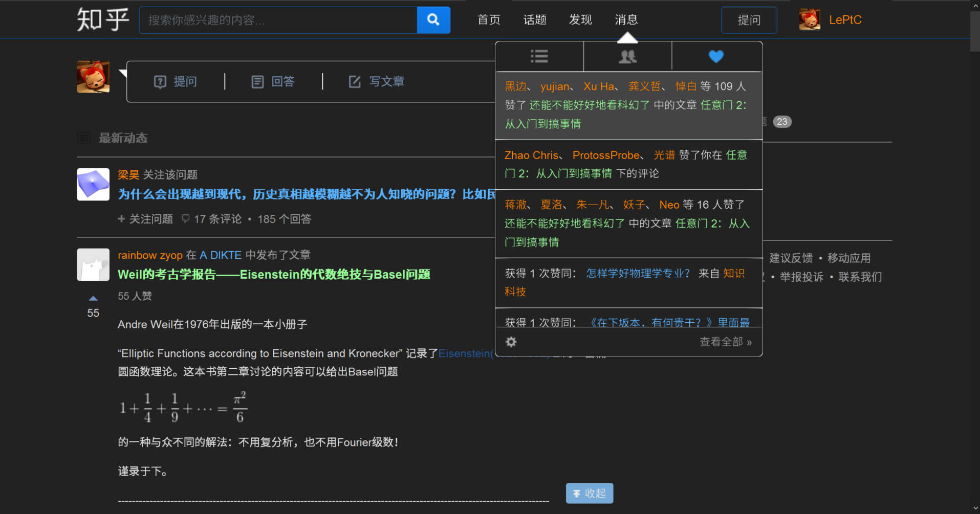Go to 首页 in navigation bar
This screenshot has width=980, height=514.
click(x=489, y=20)
